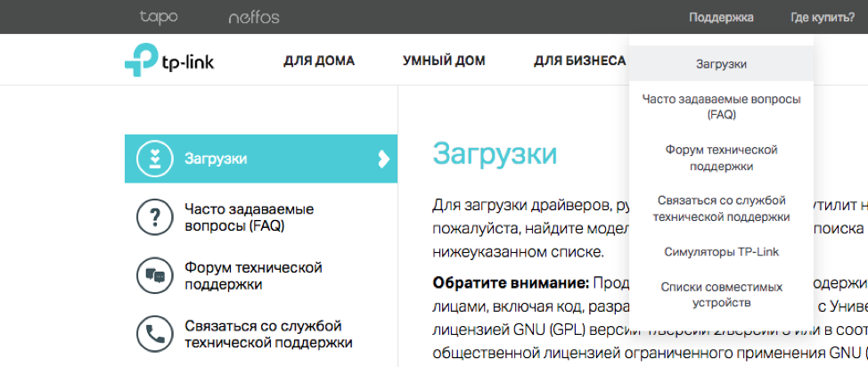The image size is (868, 367).
Task: Click the white chevron on sidebar Загрузки
Action: [x=383, y=159]
